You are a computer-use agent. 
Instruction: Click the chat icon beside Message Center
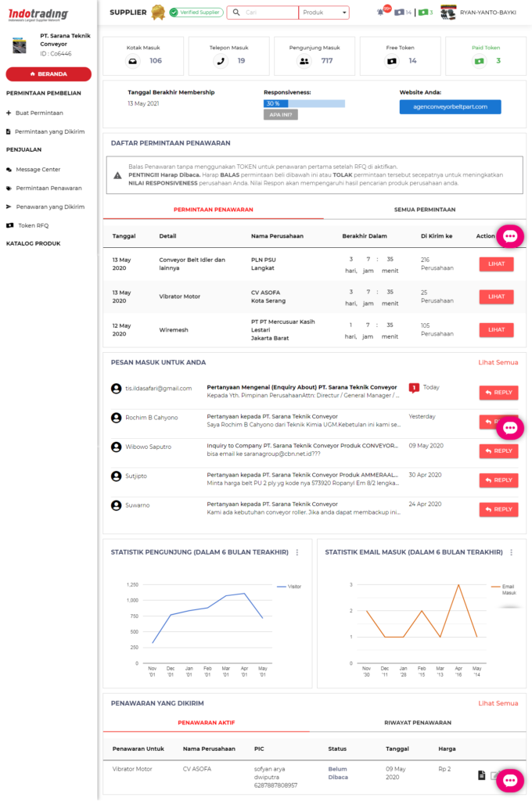[x=9, y=170]
